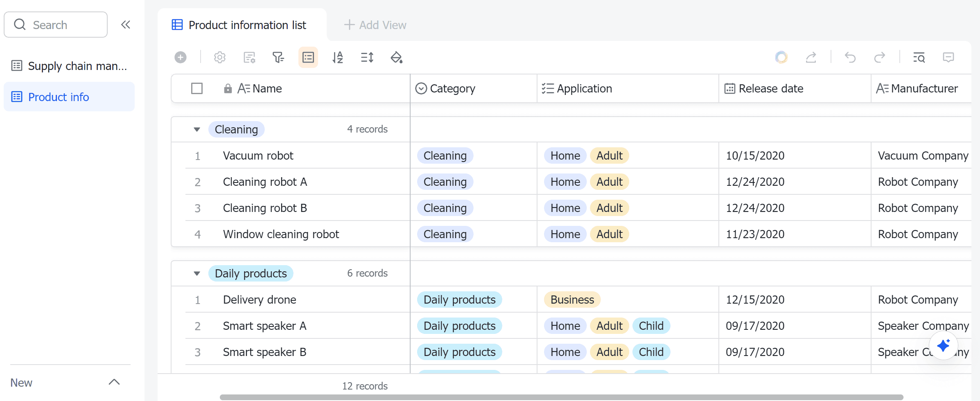Open the fill color tool
This screenshot has height=401, width=980.
point(396,57)
